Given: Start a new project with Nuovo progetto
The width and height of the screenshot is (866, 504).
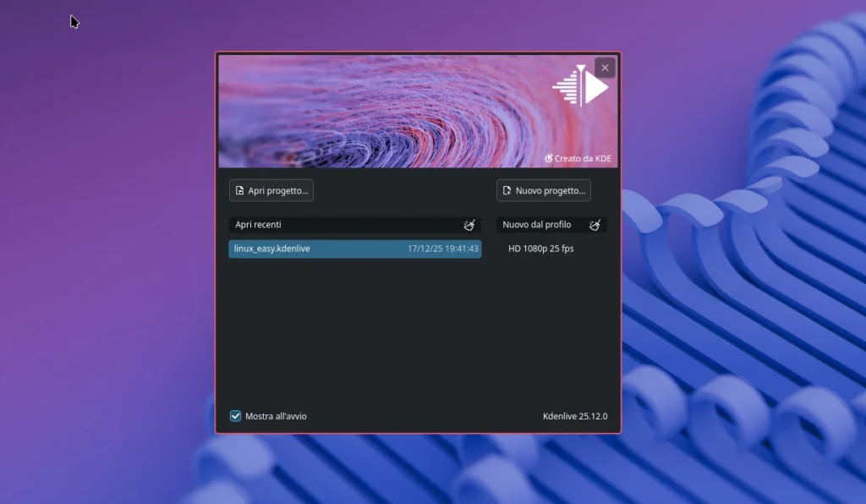Looking at the screenshot, I should click(x=543, y=191).
